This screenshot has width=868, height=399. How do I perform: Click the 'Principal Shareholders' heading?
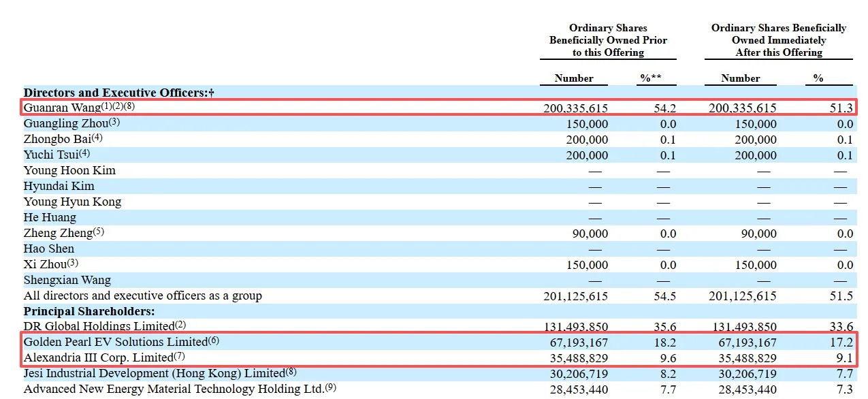(89, 311)
